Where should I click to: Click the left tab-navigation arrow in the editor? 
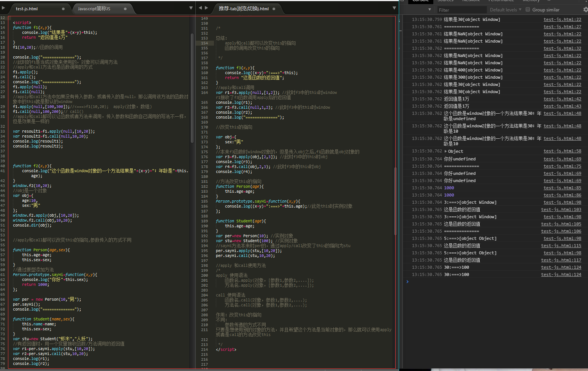[200, 8]
